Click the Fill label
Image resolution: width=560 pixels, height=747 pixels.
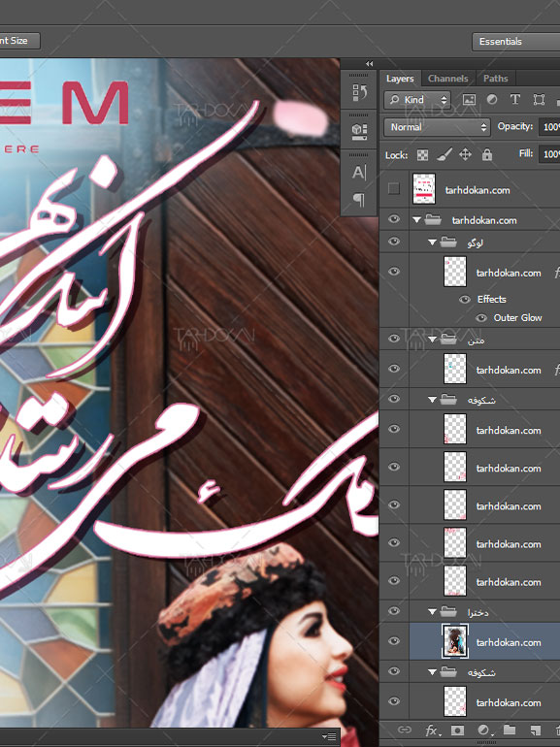[525, 153]
